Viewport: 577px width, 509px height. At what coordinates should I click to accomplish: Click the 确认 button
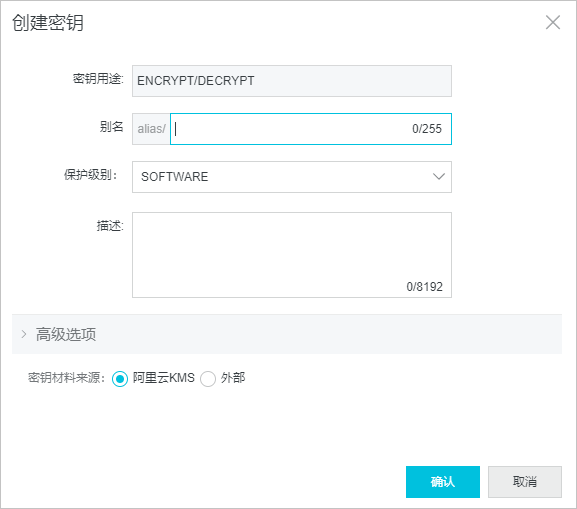(443, 482)
